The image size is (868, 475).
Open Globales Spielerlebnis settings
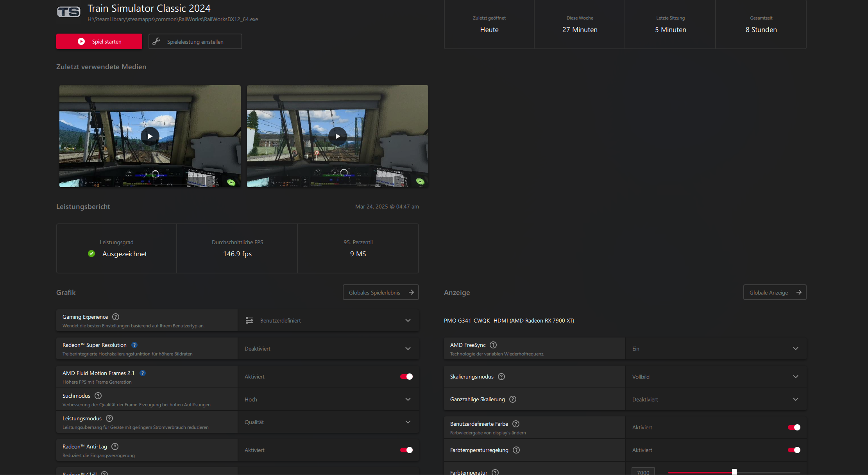pos(381,293)
